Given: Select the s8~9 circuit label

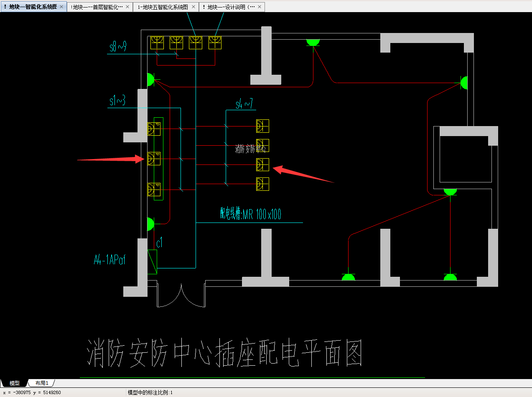Looking at the screenshot, I should click(x=117, y=47).
